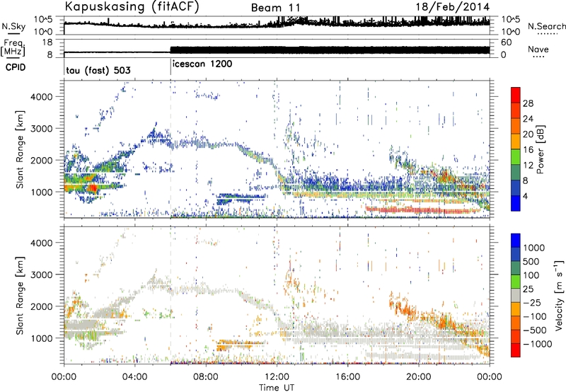Click "16" on the Power colorbar
The image size is (566, 392).
pyautogui.click(x=528, y=150)
